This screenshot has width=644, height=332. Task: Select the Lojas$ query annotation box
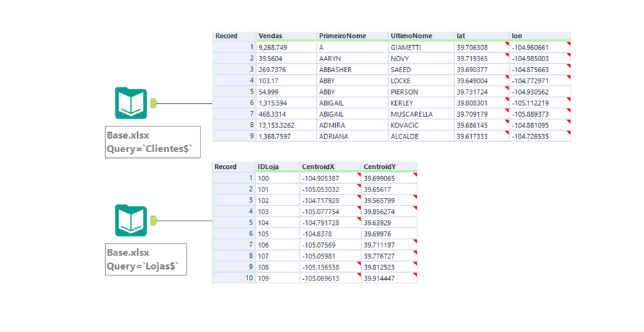pyautogui.click(x=146, y=259)
